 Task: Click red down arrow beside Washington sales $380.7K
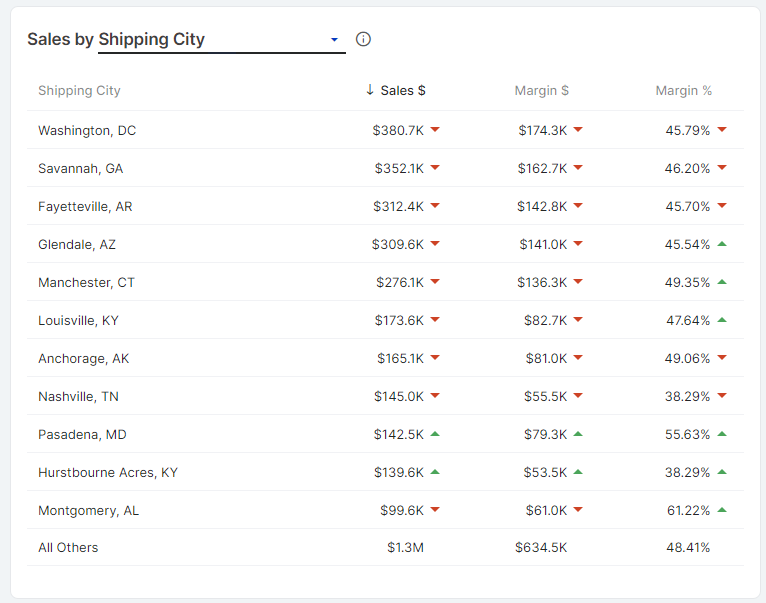tap(435, 130)
